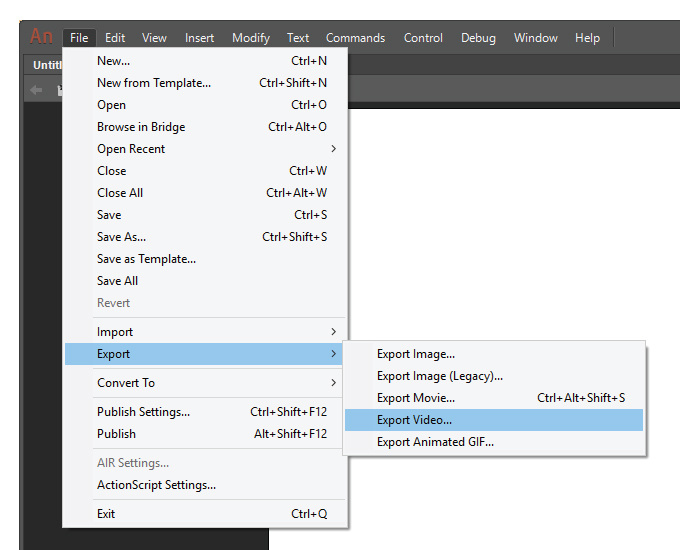Click the Adobe Animate logo icon
This screenshot has height=550, width=680.
[40, 37]
